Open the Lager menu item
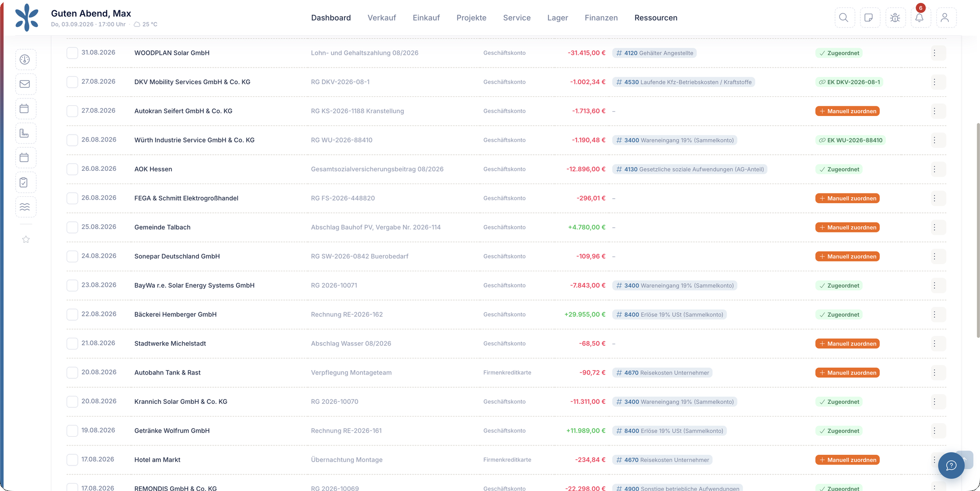This screenshot has height=491, width=980. [558, 18]
